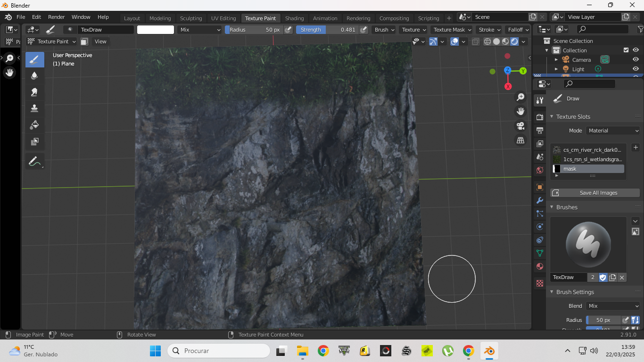Duplicate the TexDraw brush
644x362 pixels.
point(612,277)
